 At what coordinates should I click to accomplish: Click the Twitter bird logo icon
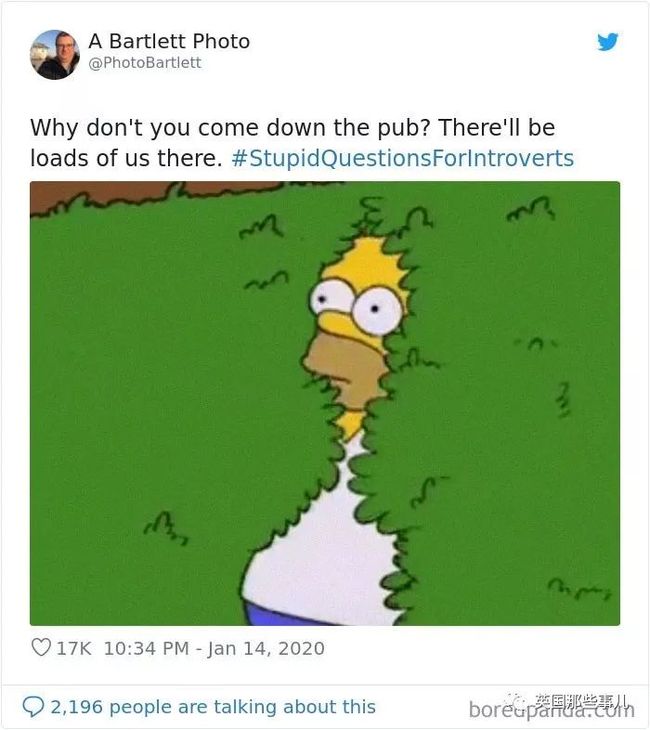tap(608, 41)
